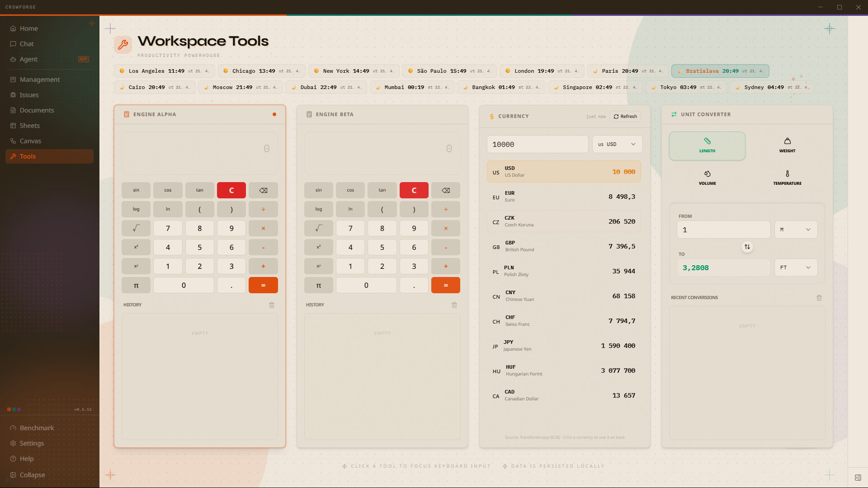The height and width of the screenshot is (488, 868).
Task: Focus the currency amount field showing 10000
Action: 538,144
